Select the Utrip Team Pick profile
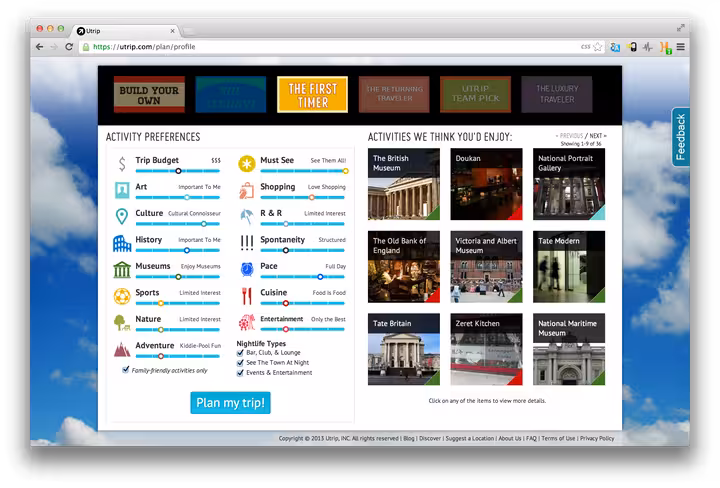Screen dimensions: 720x488 pyautogui.click(x=475, y=95)
